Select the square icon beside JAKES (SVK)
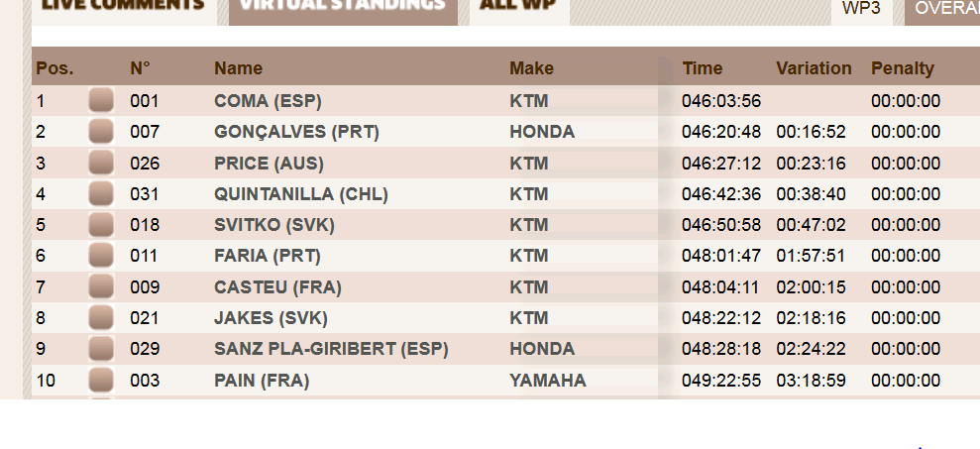The width and height of the screenshot is (980, 449). [x=101, y=318]
